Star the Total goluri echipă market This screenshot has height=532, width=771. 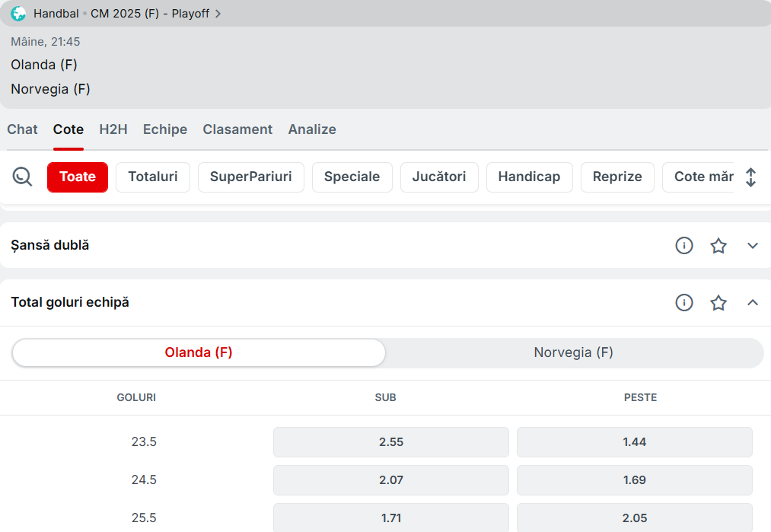[x=718, y=303]
